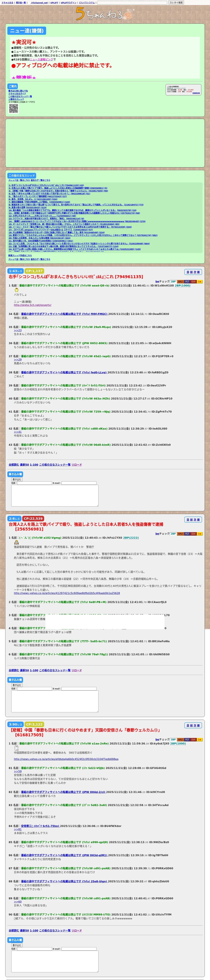
Task: Open どんぐりシステム in the top bar
Action: point(87,3)
